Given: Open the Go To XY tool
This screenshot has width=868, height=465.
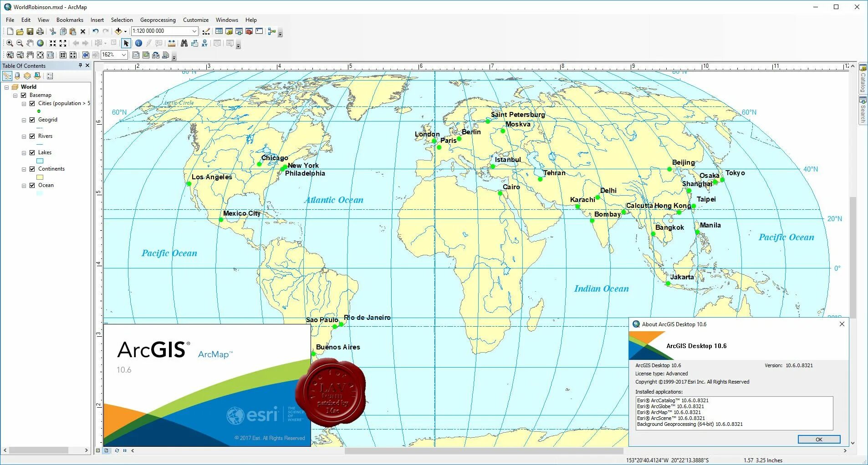Looking at the screenshot, I should (x=204, y=43).
